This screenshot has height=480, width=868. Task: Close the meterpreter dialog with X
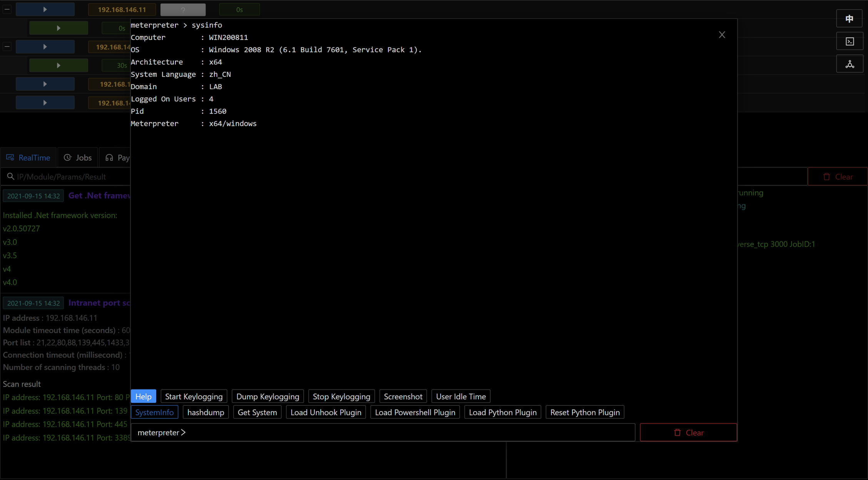coord(722,35)
